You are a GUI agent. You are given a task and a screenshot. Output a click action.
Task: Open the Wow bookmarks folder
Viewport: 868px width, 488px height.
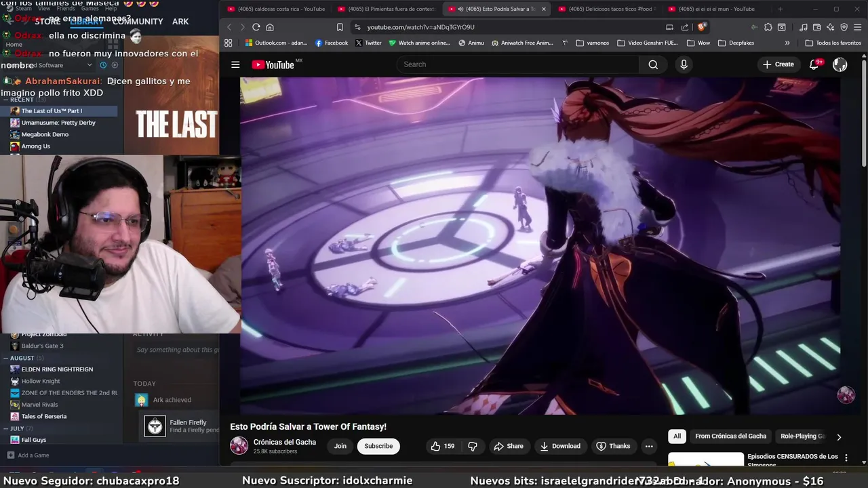click(698, 43)
